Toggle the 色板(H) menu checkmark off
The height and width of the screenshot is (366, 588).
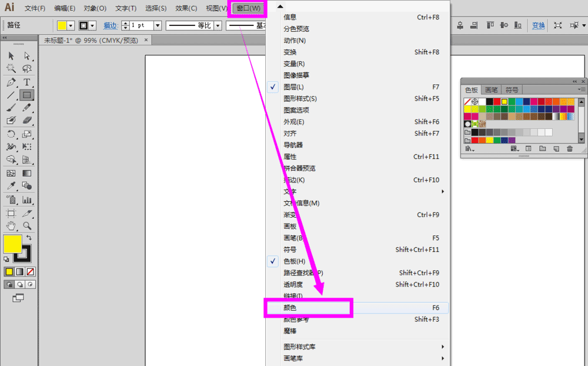(x=272, y=261)
